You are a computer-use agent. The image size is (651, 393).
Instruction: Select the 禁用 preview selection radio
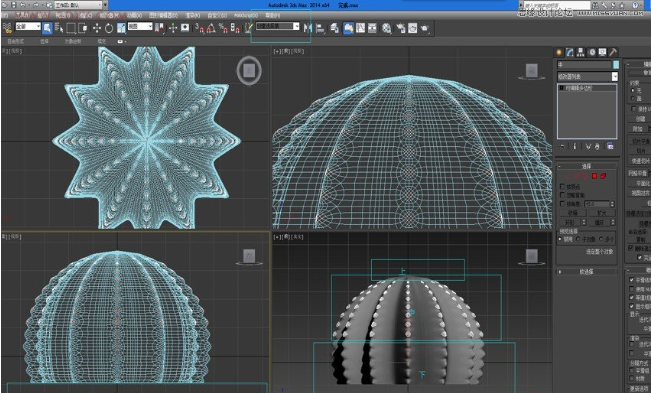click(x=560, y=239)
